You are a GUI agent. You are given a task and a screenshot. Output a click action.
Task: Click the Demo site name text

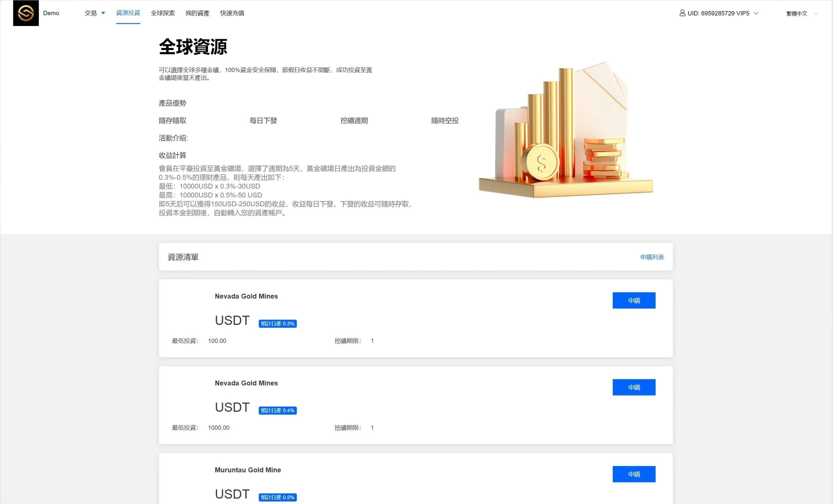pos(51,13)
